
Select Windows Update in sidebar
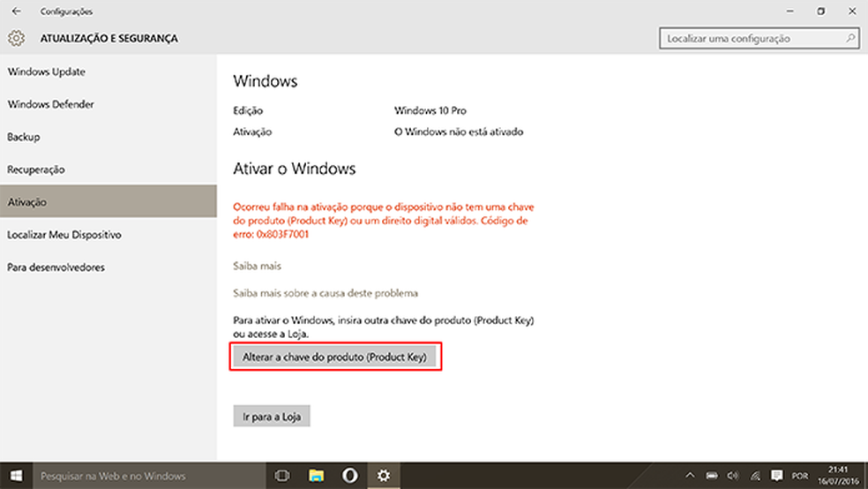108,71
